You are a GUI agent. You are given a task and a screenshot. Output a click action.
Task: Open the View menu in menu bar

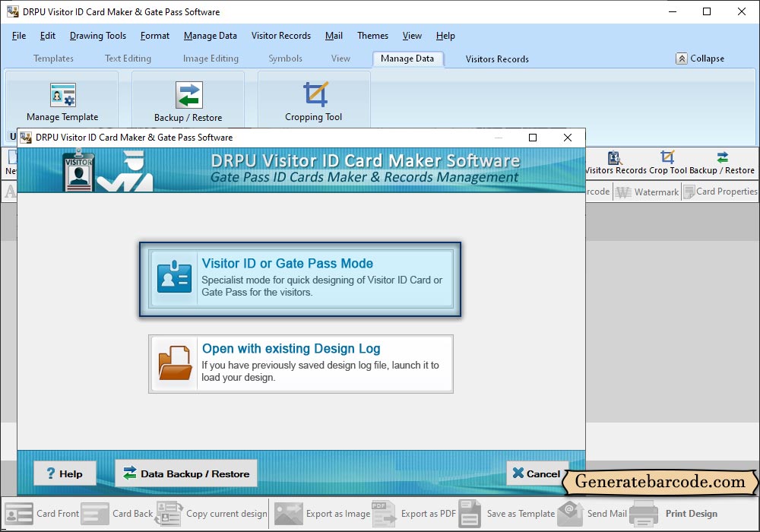(412, 36)
